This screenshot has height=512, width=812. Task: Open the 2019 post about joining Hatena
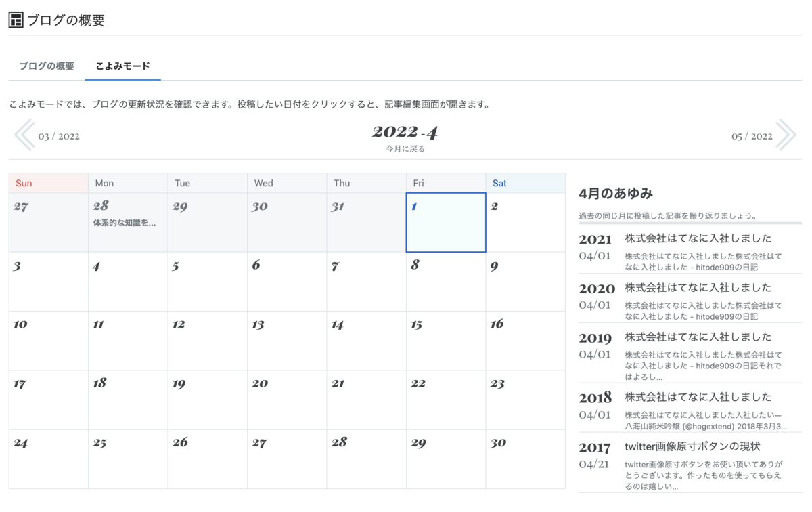point(698,337)
